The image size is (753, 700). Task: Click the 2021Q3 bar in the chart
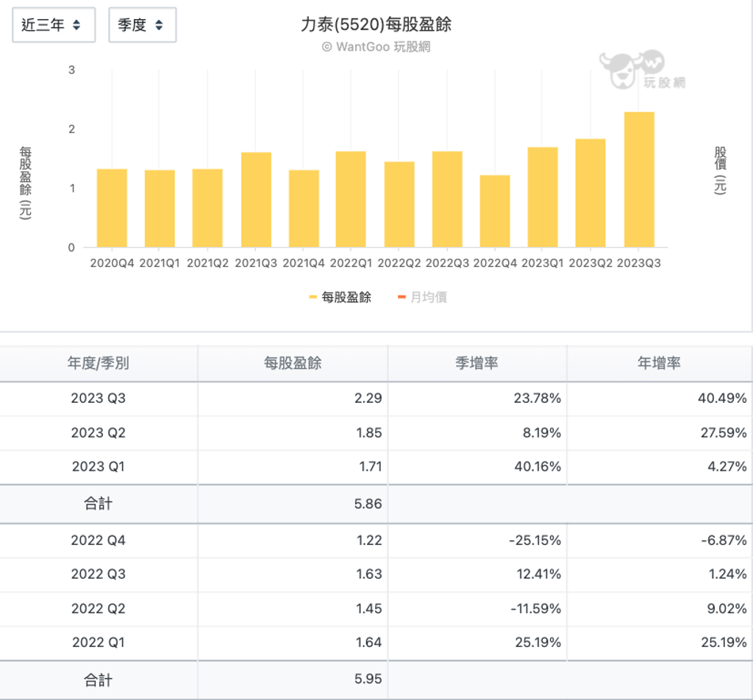[256, 200]
